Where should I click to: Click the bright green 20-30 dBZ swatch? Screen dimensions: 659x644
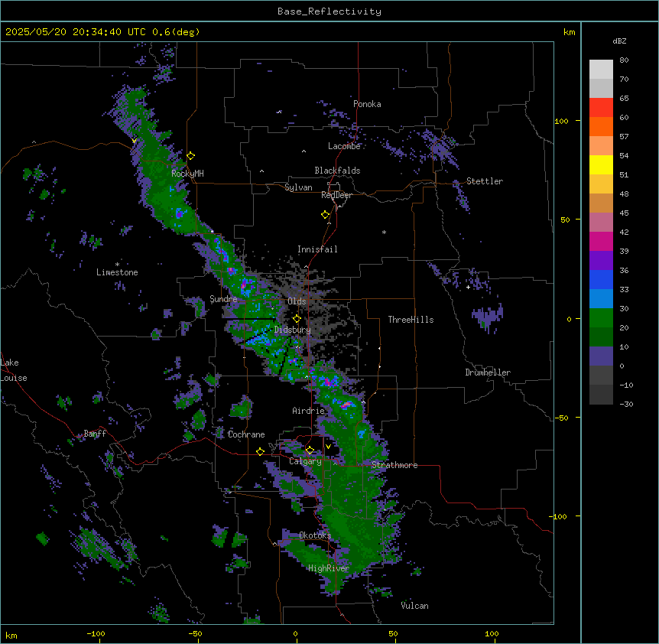tap(601, 318)
